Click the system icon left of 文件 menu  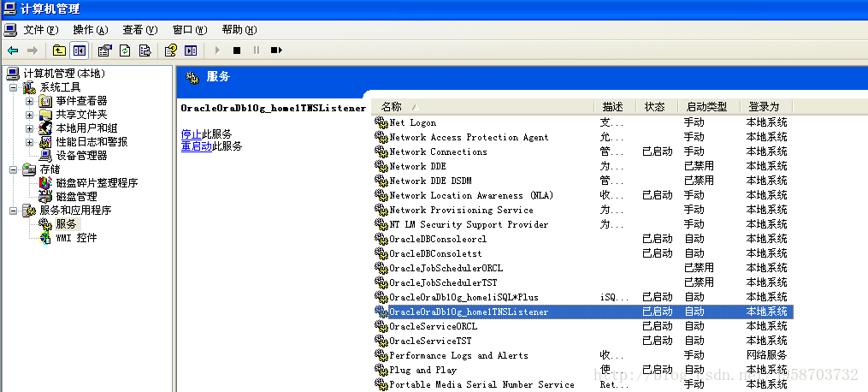[10, 30]
